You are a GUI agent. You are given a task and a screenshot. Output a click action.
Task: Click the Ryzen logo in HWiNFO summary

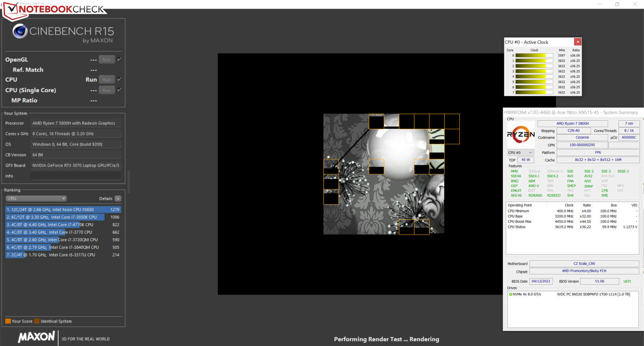pyautogui.click(x=521, y=135)
